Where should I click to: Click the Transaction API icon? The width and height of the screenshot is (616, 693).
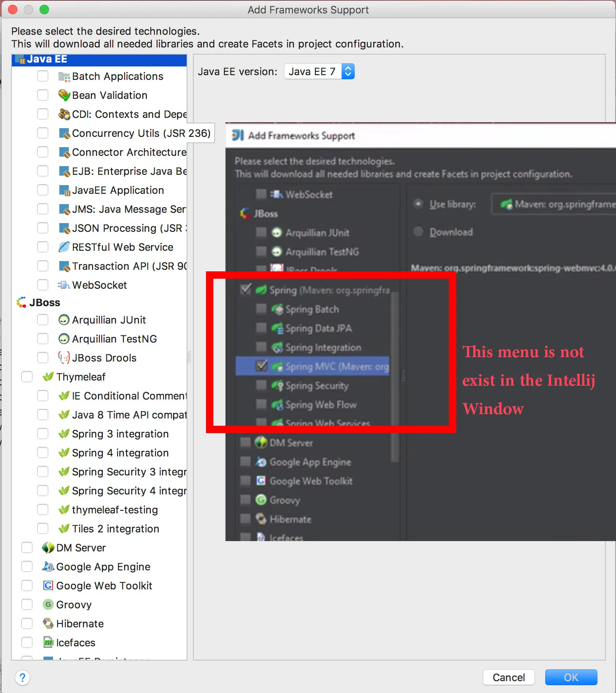(x=64, y=266)
